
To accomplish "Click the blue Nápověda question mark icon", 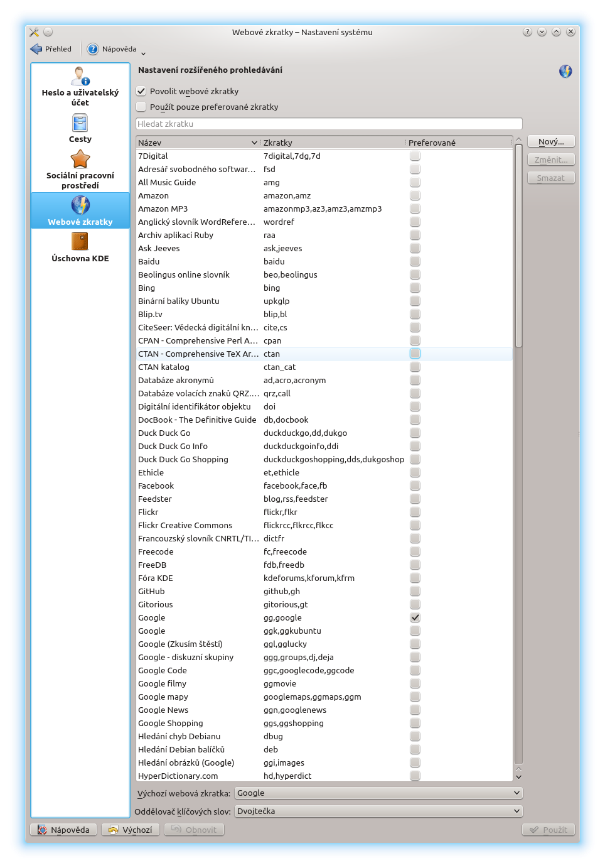I will point(93,49).
